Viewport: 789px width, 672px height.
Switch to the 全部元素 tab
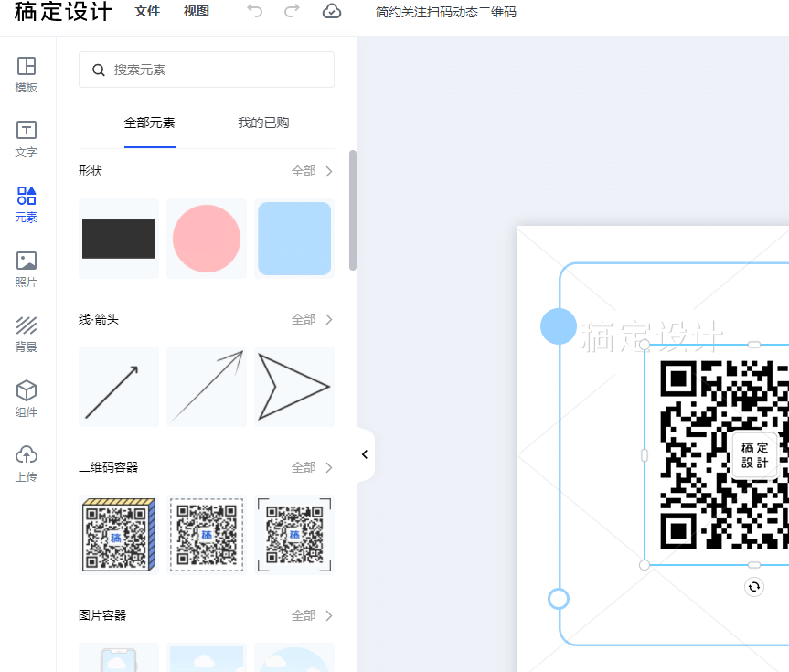tap(149, 123)
